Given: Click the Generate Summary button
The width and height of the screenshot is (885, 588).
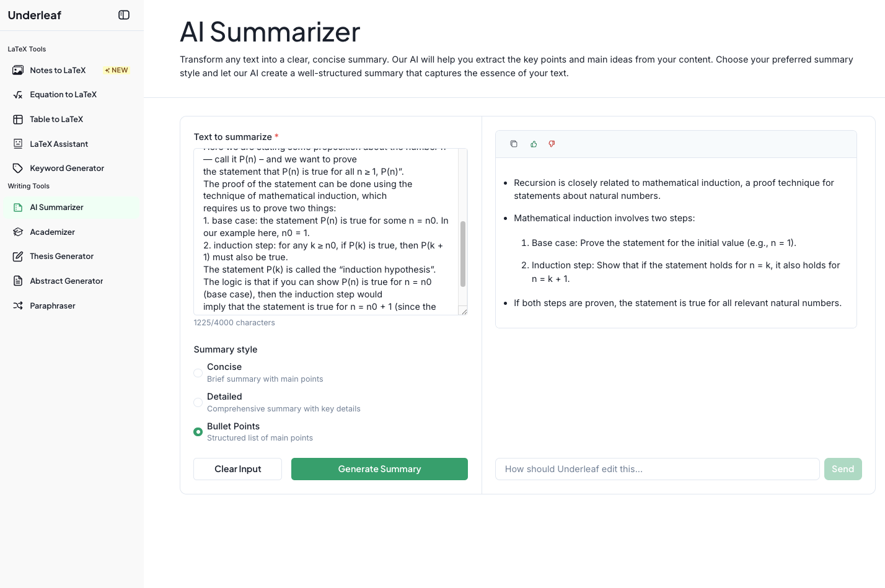Looking at the screenshot, I should (379, 469).
